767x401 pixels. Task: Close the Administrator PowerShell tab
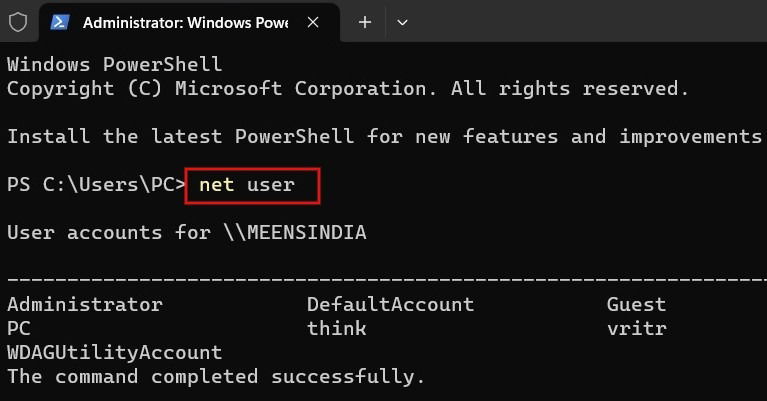point(313,22)
